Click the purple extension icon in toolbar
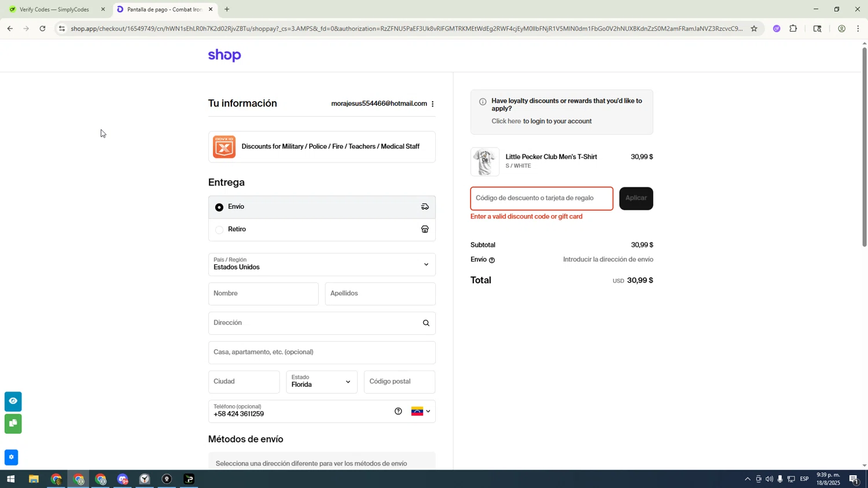This screenshot has width=868, height=488. (777, 28)
